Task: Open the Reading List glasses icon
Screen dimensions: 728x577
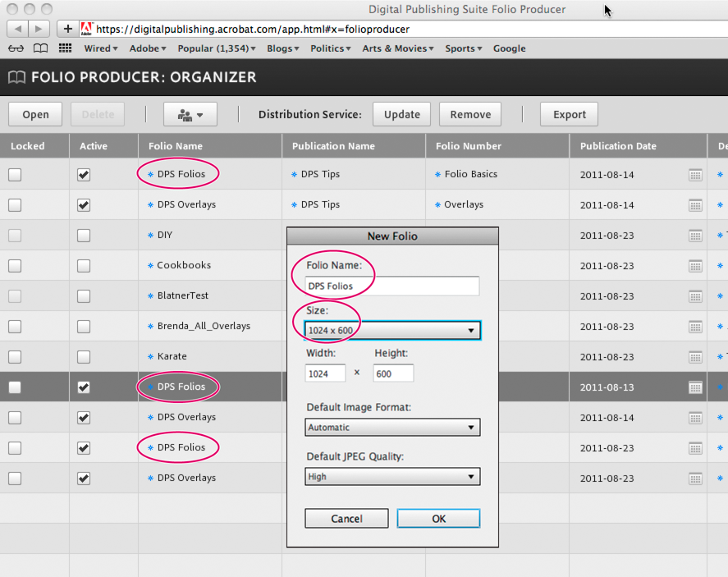Action: (x=16, y=48)
